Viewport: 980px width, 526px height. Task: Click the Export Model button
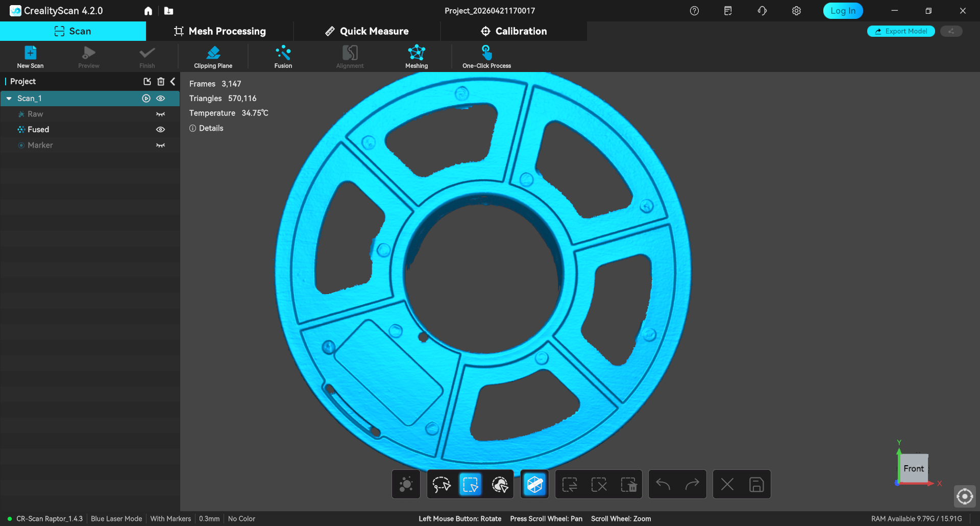point(901,31)
